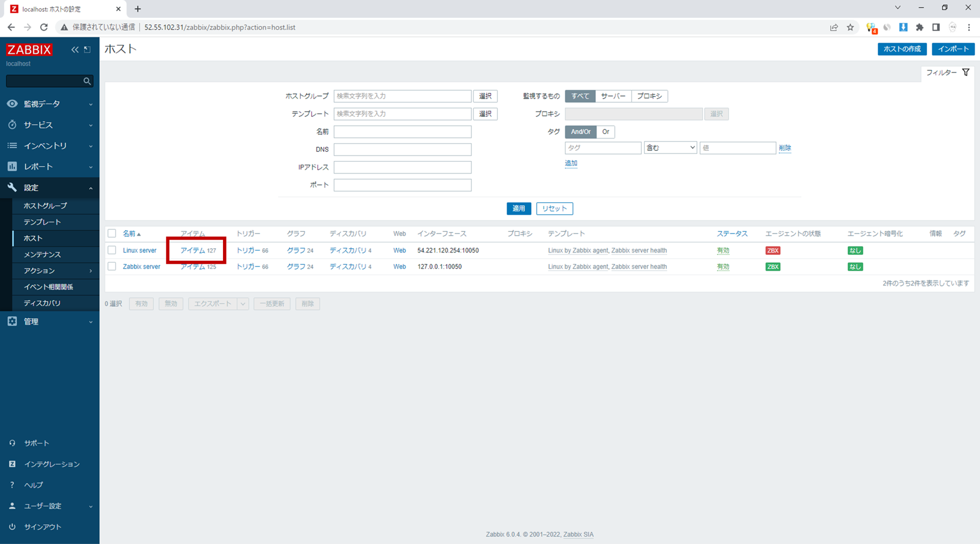Bookmark page with star icon

pyautogui.click(x=850, y=27)
